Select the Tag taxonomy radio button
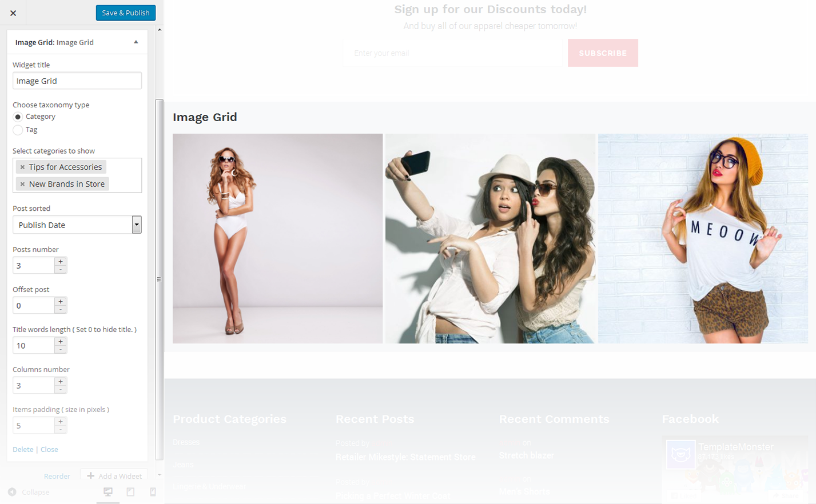Screen dimensions: 816x504 tap(18, 130)
